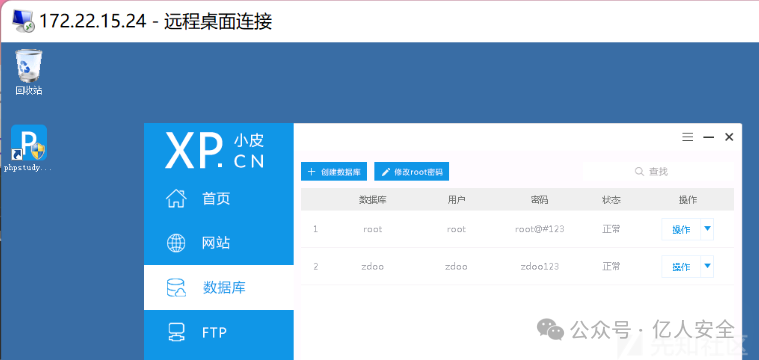
Task: Open the hamburger menu icon
Action: point(688,137)
